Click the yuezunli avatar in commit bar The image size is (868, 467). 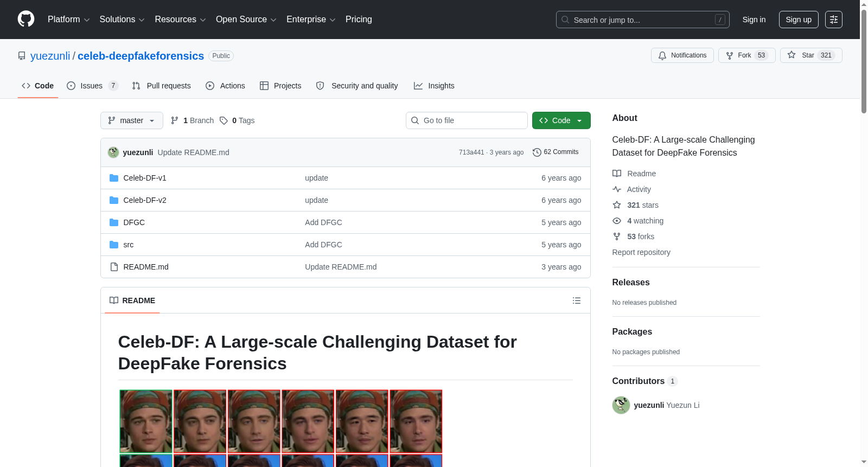113,152
